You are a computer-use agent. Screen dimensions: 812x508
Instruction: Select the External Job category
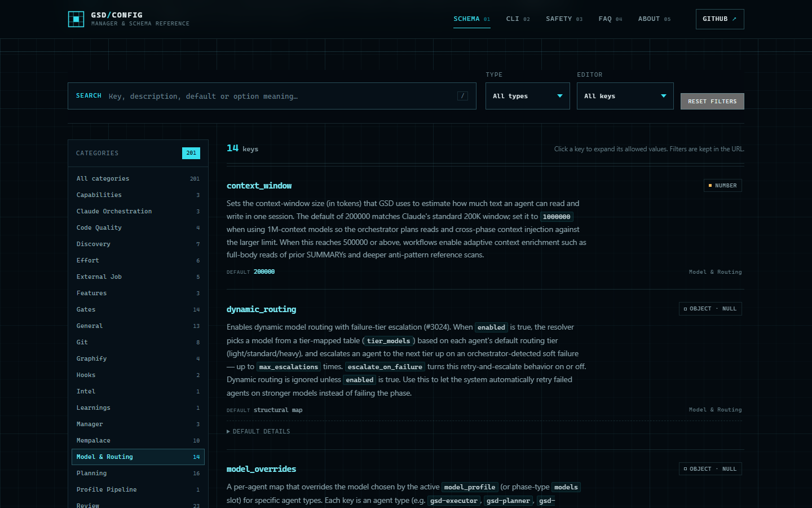tap(138, 277)
